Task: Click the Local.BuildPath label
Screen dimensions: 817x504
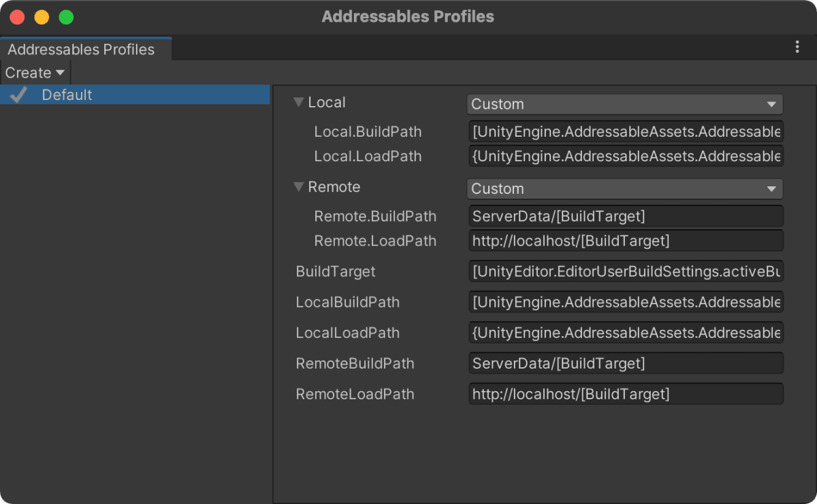Action: 368,132
